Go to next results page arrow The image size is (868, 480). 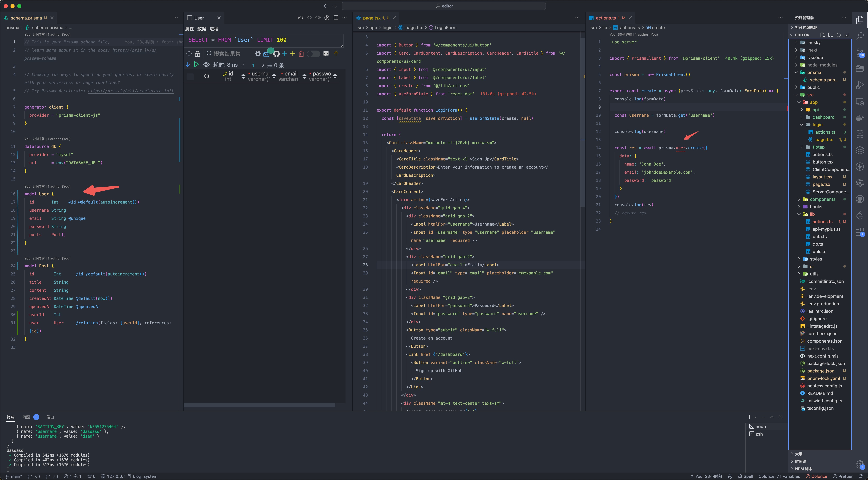pos(263,65)
